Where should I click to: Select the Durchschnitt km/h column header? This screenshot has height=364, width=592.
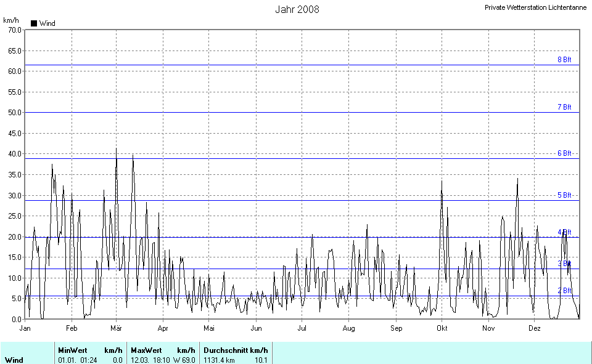tap(235, 350)
